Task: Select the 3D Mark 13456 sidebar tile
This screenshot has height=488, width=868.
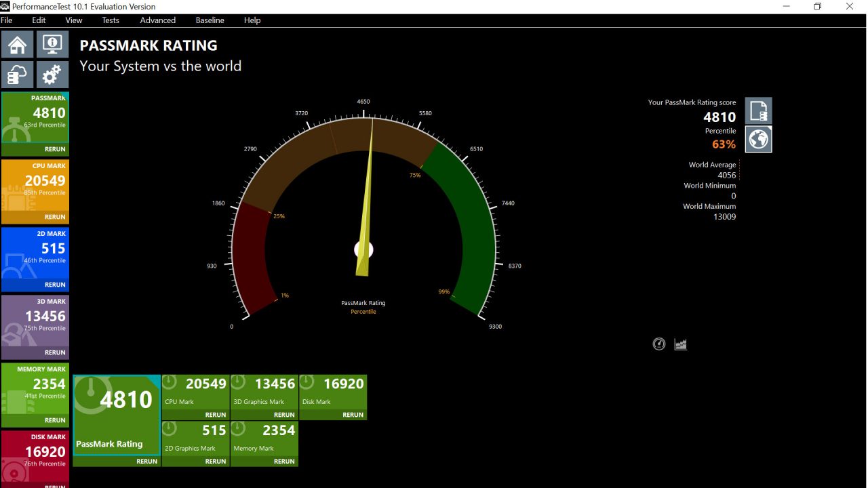Action: point(35,327)
